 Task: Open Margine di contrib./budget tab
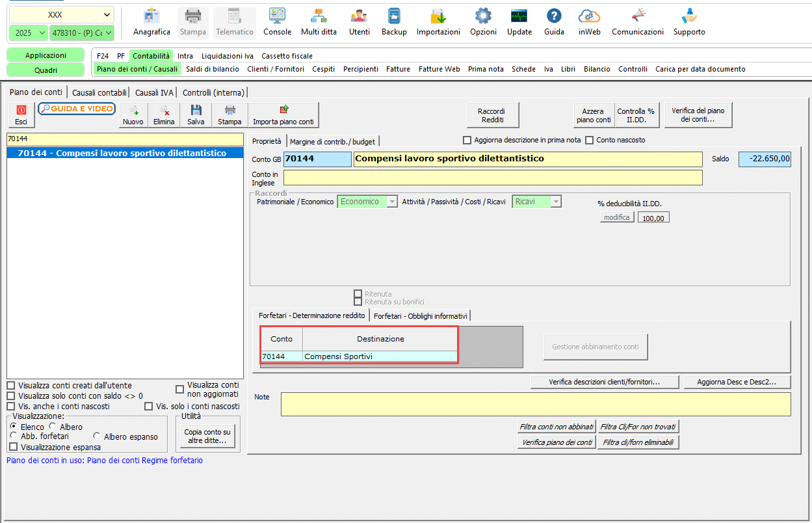[x=332, y=141]
